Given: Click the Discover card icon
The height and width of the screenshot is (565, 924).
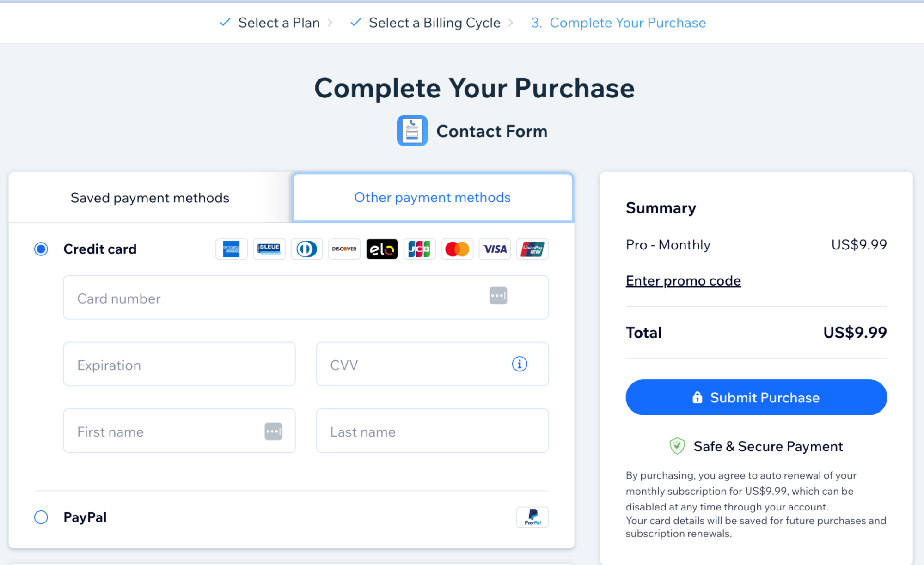Looking at the screenshot, I should click(344, 249).
